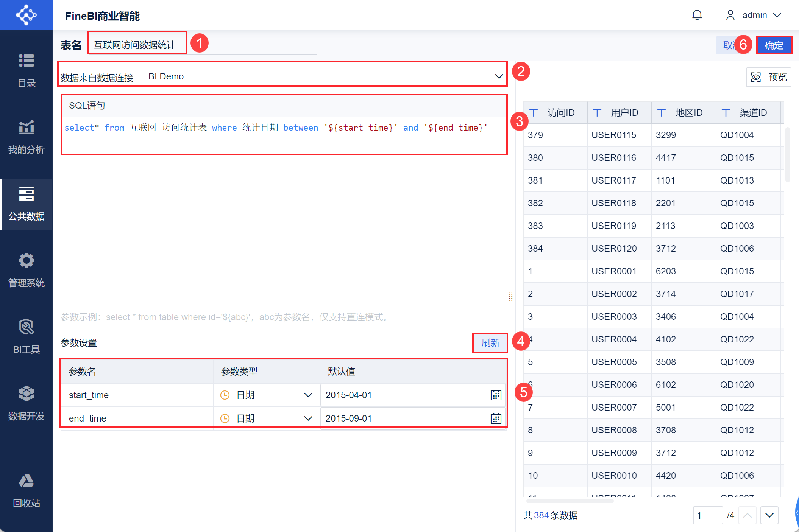The image size is (799, 532).
Task: Open start_time parameter type dropdown
Action: click(x=308, y=395)
